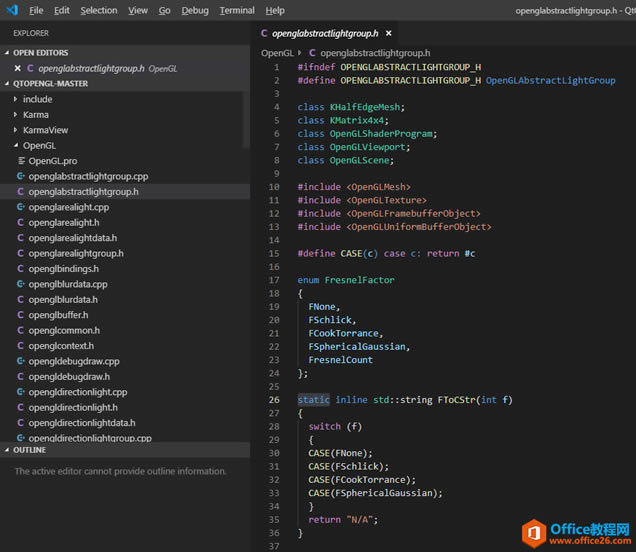Select openglabstractlightgroup.h in the file tree

(125, 192)
